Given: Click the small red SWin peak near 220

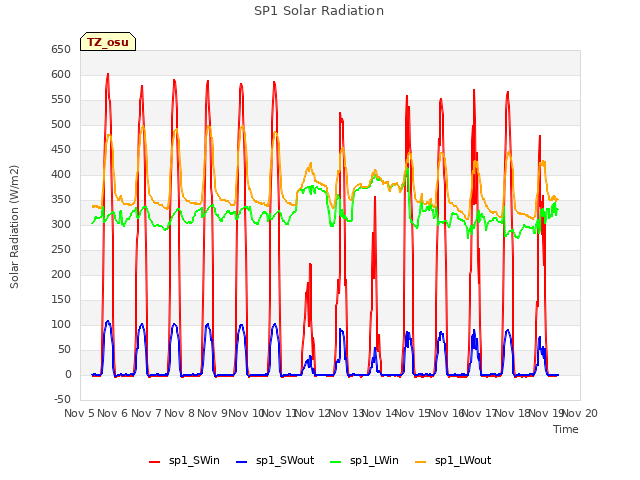Looking at the screenshot, I should coord(310,265).
